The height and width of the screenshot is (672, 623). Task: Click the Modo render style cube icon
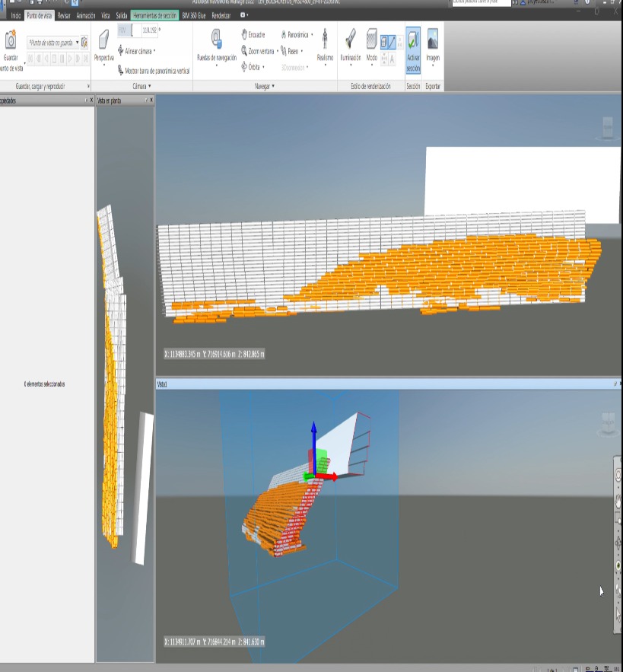click(x=371, y=40)
